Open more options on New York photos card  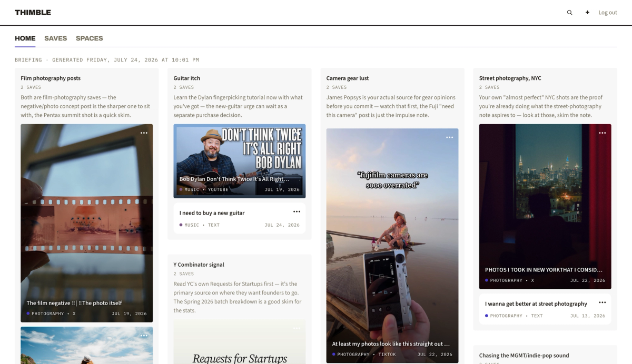[x=602, y=133]
